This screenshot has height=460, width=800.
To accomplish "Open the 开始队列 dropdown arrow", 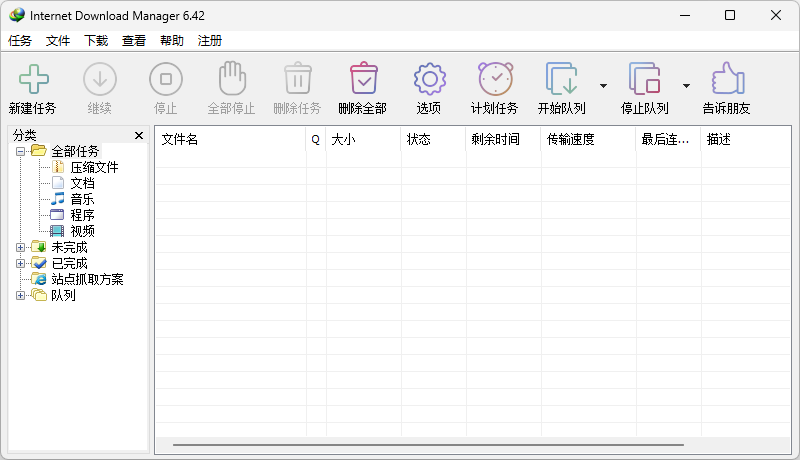I will pyautogui.click(x=604, y=86).
